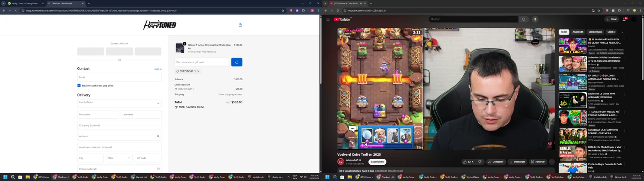644x181 pixels.
Task: Open Iniciador de taskbar item on left
Action: (255, 177)
